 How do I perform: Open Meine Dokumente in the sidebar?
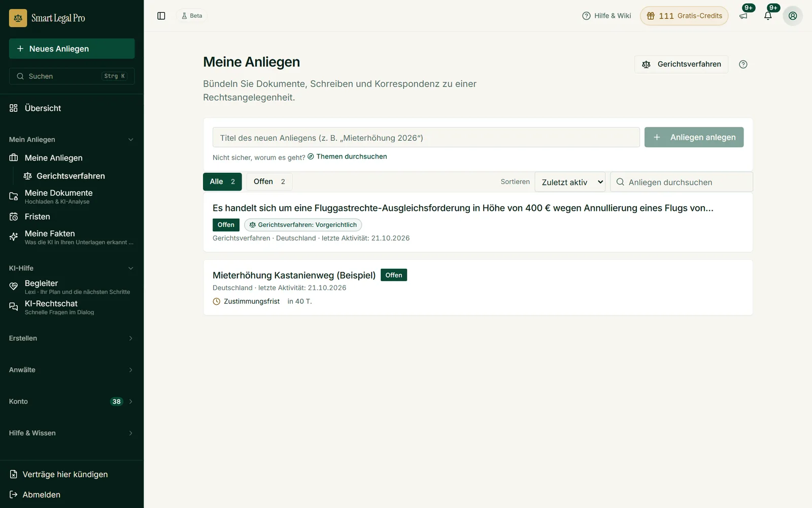click(72, 196)
